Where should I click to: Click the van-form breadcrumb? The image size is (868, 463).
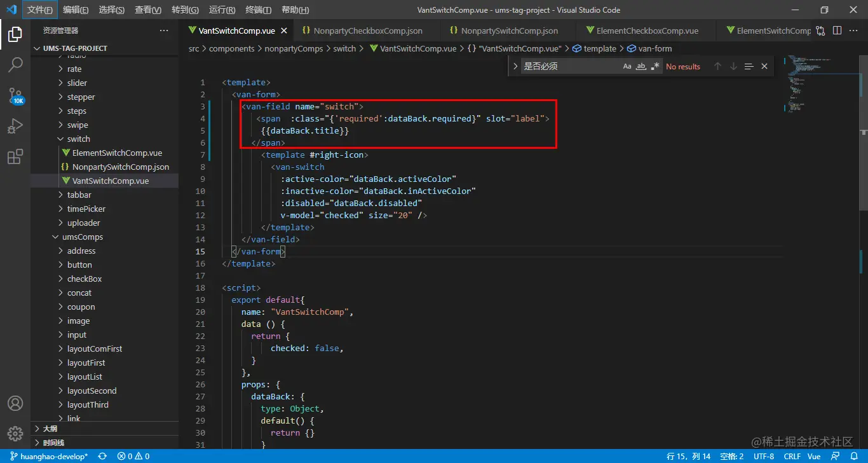click(649, 48)
